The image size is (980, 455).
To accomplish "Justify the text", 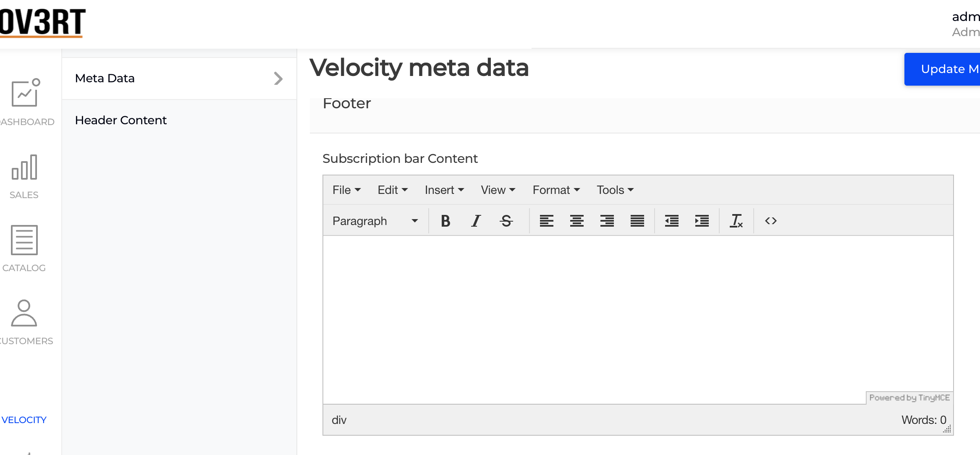I will 637,221.
